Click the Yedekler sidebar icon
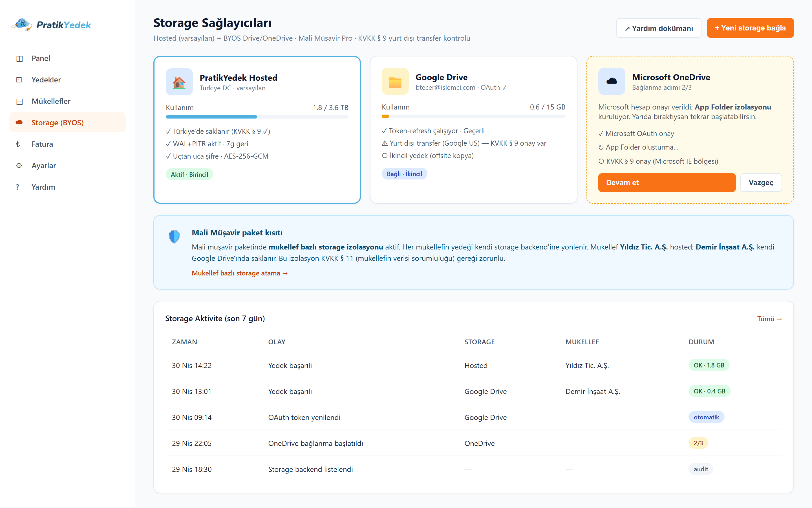Viewport: 812px width, 508px height. click(19, 80)
